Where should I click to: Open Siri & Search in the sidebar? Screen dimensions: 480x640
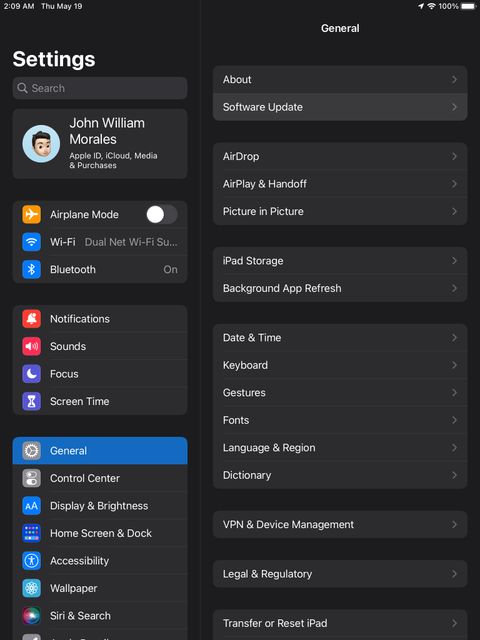[x=100, y=616]
